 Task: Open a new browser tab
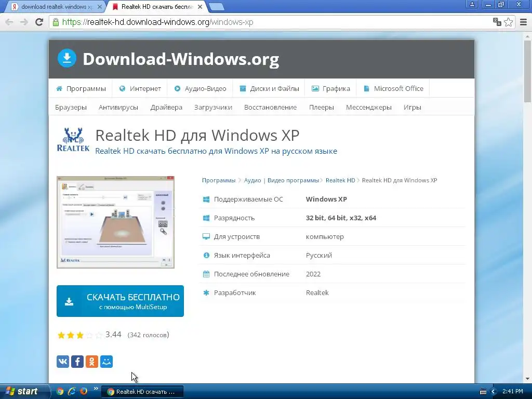tap(216, 7)
